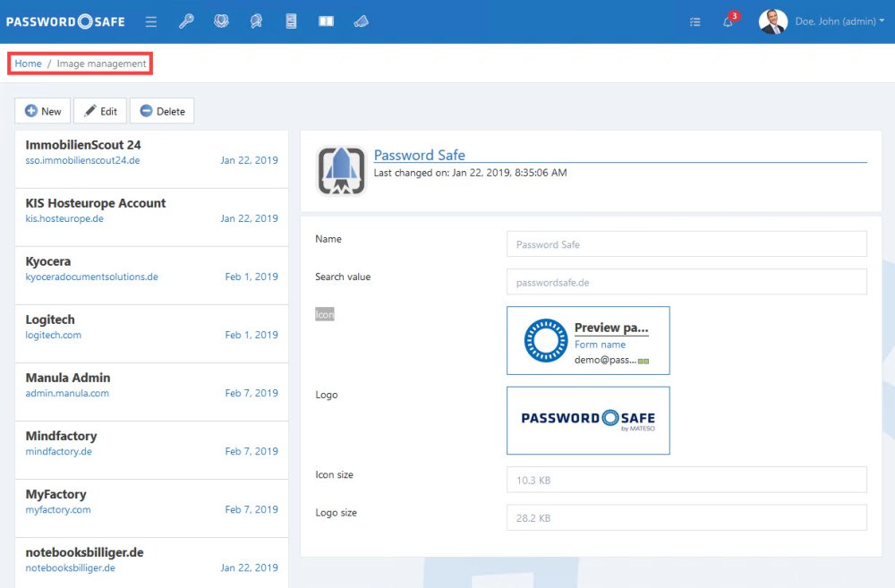
Task: Expand the Doe, John (admin) dropdown
Action: pos(840,21)
